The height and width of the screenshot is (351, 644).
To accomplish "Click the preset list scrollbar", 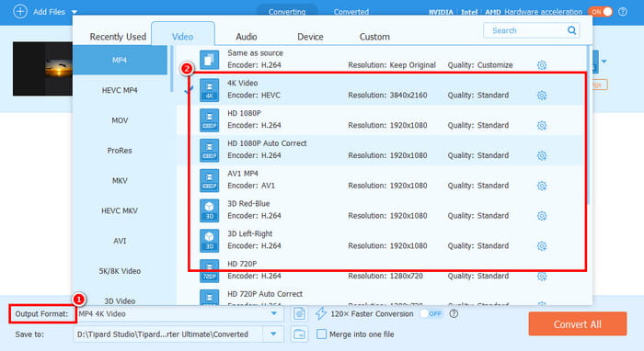I will (588, 125).
